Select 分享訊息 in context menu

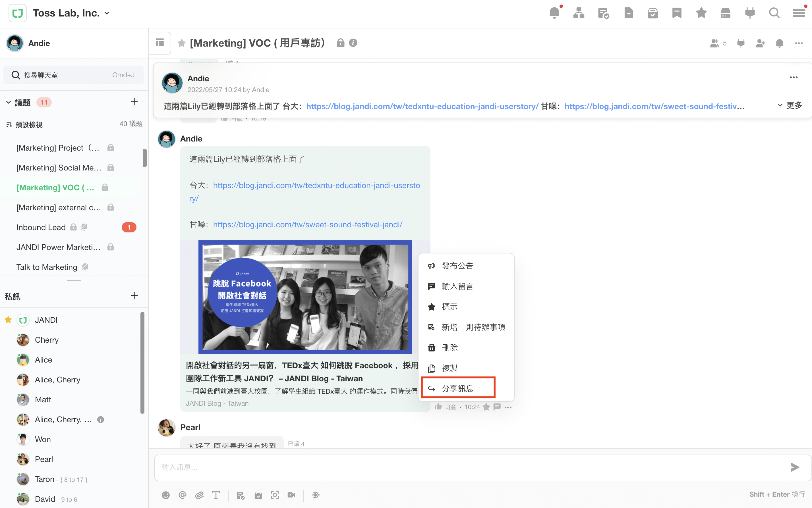point(458,388)
